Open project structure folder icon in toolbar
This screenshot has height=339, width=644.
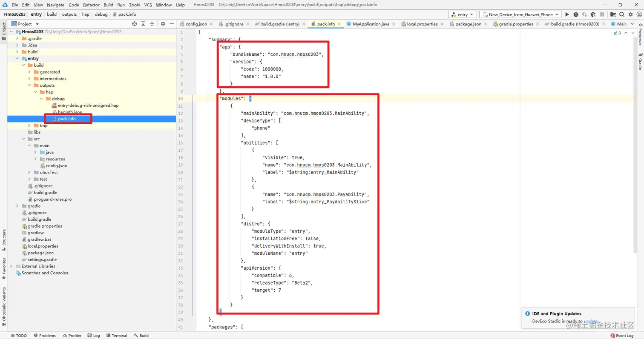coord(613,14)
